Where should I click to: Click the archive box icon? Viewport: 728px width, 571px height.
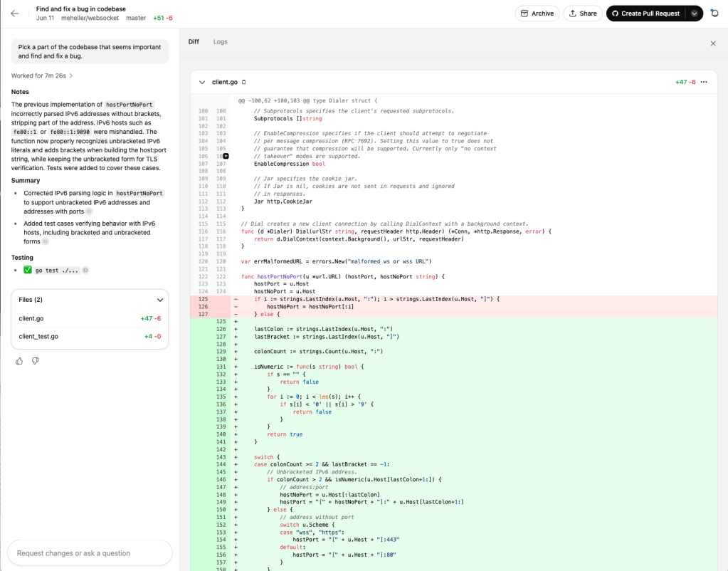pyautogui.click(x=524, y=13)
